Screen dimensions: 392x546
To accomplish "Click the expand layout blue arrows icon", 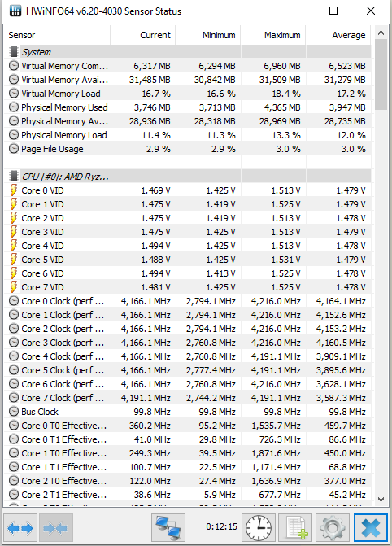I will click(x=20, y=528).
